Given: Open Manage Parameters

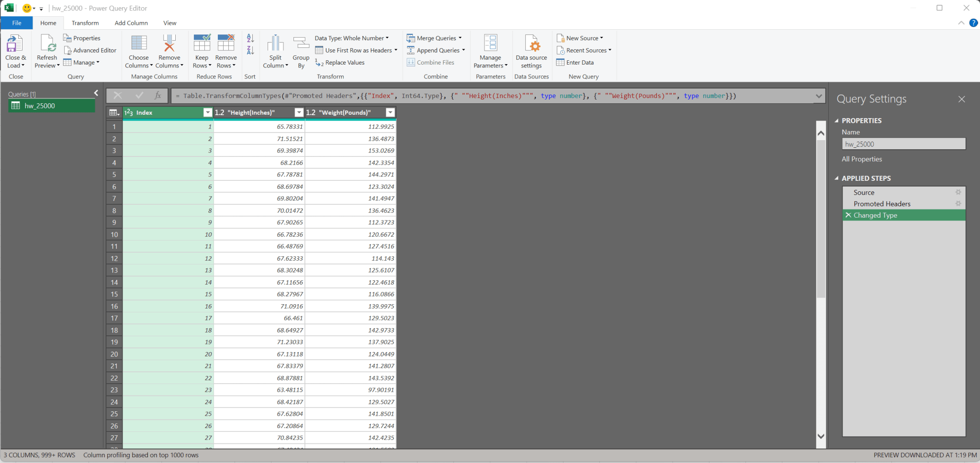Looking at the screenshot, I should 490,50.
